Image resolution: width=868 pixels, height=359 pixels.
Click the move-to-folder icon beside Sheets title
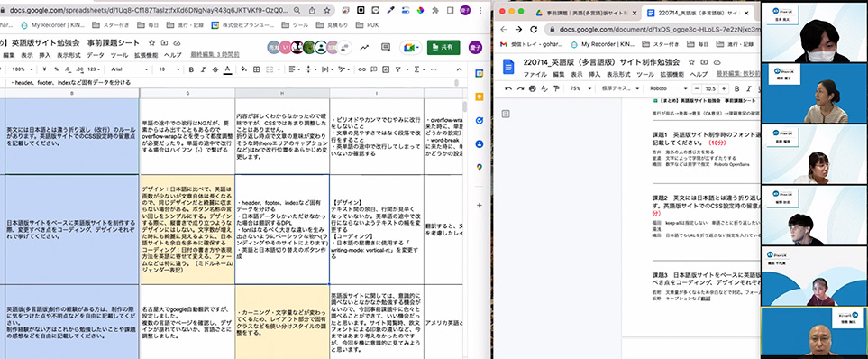(164, 42)
